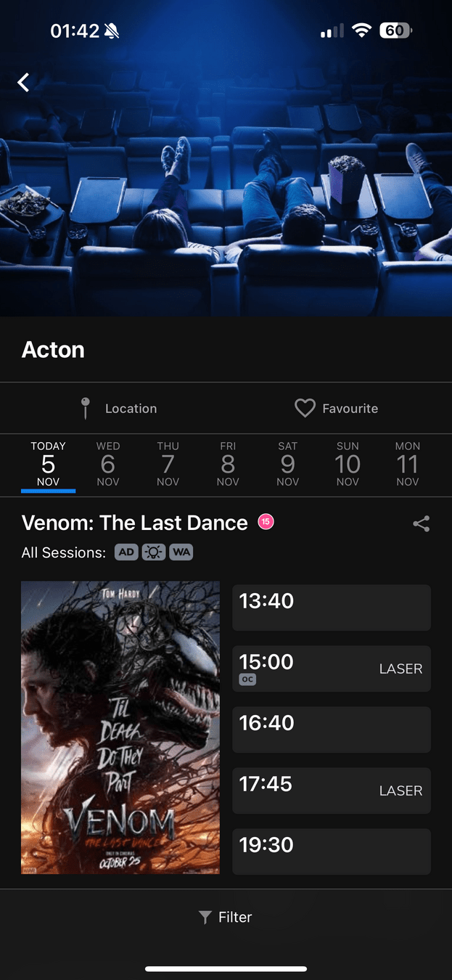Viewport: 452px width, 980px height.
Task: Pick the 19:30 session
Action: click(x=332, y=852)
